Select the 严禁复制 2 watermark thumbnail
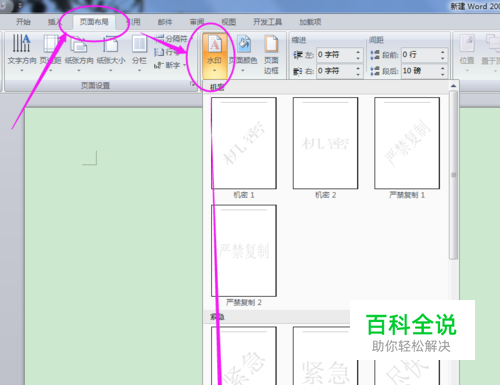 [x=244, y=251]
